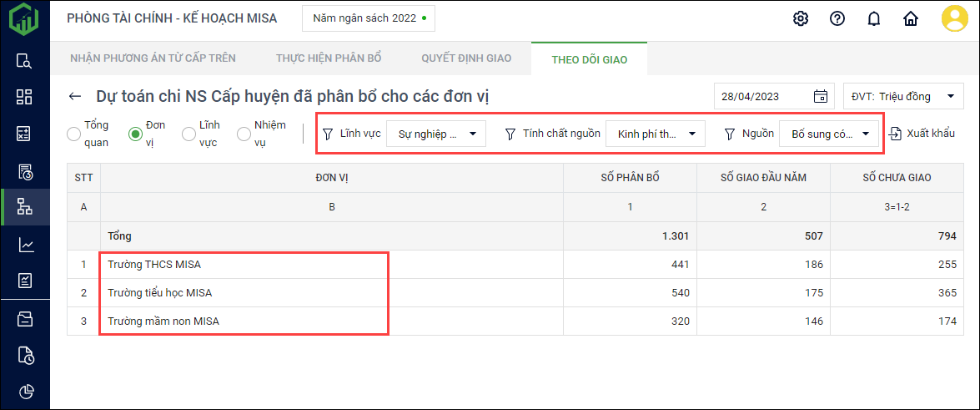The width and height of the screenshot is (980, 410).
Task: Open the folder tray icon in the sidebar
Action: click(24, 319)
